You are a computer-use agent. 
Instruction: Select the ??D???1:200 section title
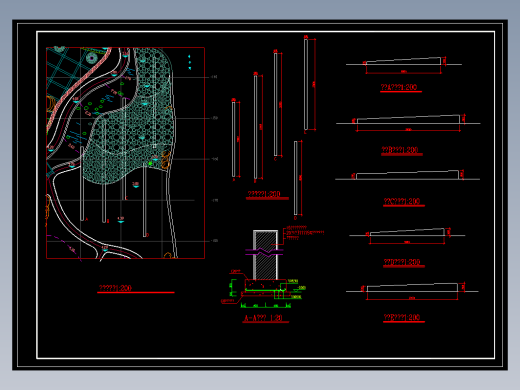click(402, 262)
